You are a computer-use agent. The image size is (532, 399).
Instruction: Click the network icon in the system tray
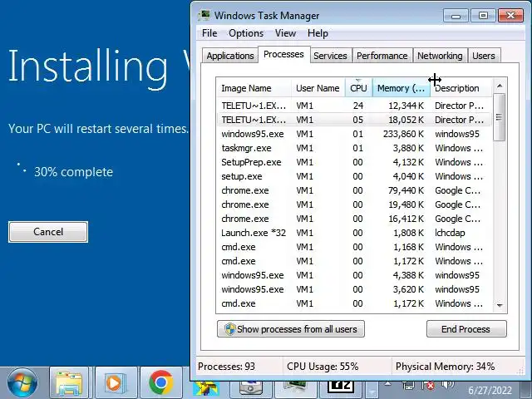coord(408,386)
